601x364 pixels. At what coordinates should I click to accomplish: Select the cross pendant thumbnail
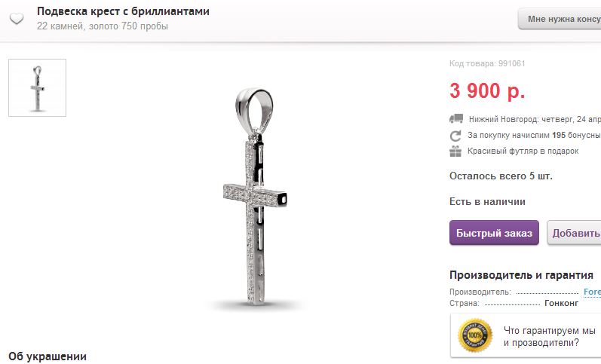(37, 87)
